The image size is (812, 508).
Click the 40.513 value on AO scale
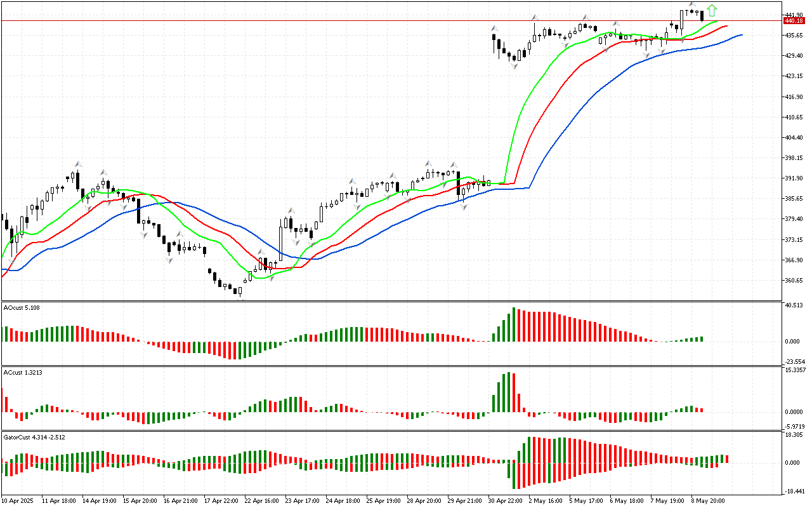tap(795, 305)
